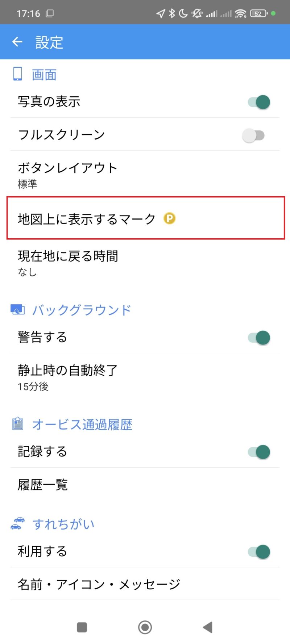Screen dimensions: 290x644
Task: Tap the square recent apps button
Action: click(x=82, y=627)
